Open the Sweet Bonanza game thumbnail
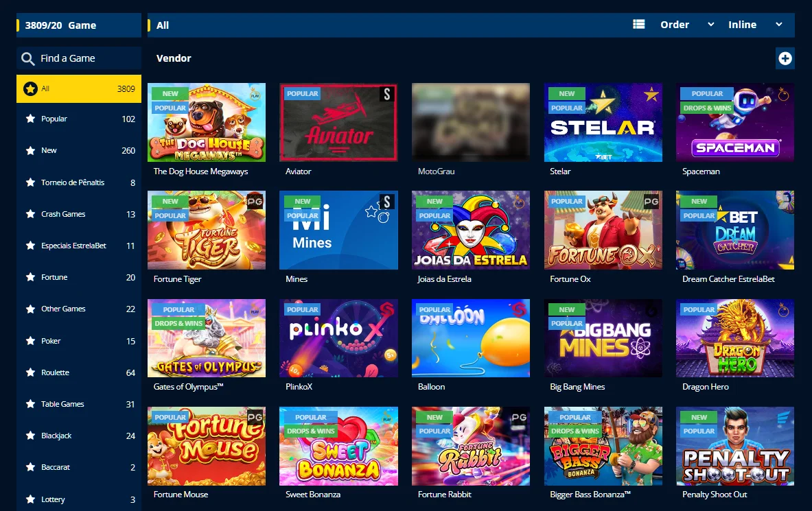The height and width of the screenshot is (511, 812). click(x=338, y=446)
